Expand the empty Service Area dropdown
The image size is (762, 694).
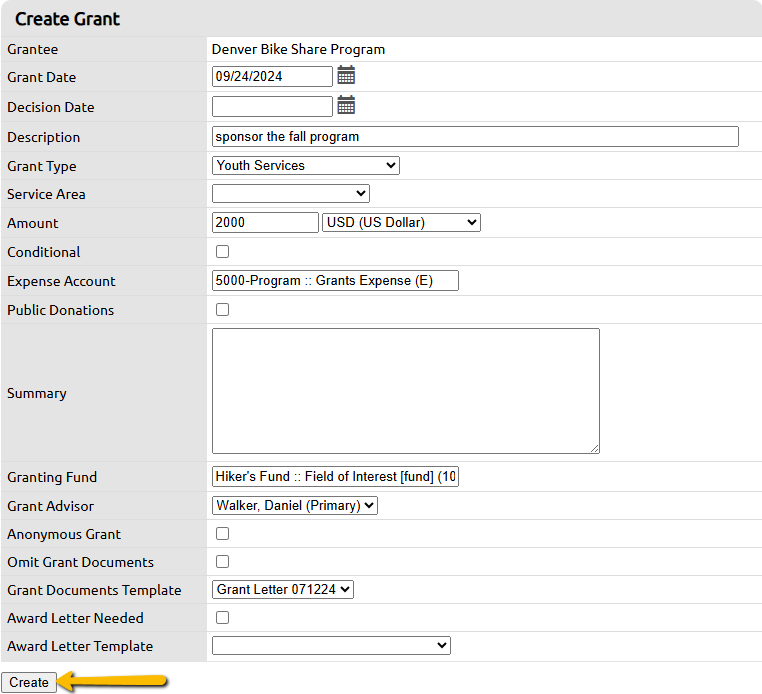[x=291, y=193]
